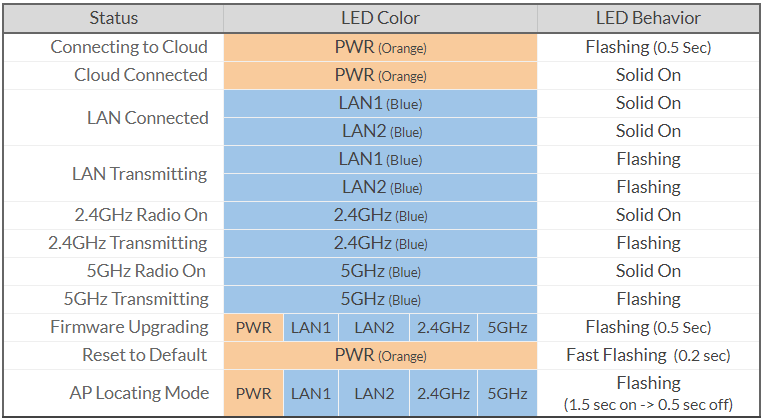The height and width of the screenshot is (420, 764).
Task: Click the Cloud Connected status label
Action: [x=141, y=75]
